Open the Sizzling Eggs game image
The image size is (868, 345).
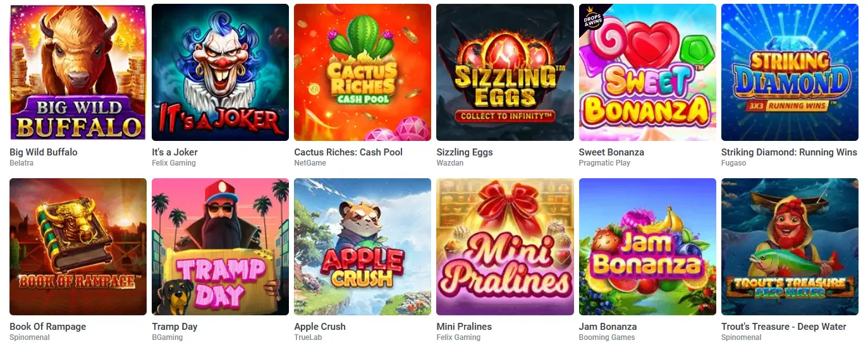point(505,73)
